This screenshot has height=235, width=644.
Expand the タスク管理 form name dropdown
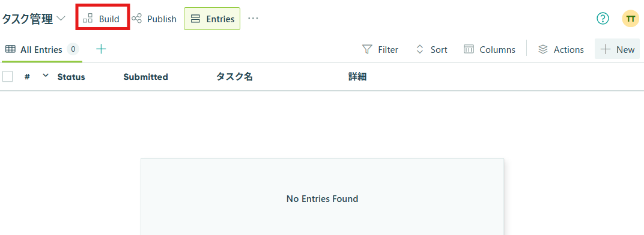61,19
